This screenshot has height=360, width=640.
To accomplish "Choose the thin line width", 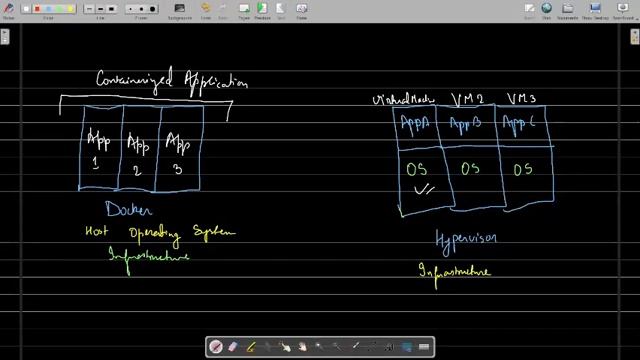I will pyautogui.click(x=89, y=9).
